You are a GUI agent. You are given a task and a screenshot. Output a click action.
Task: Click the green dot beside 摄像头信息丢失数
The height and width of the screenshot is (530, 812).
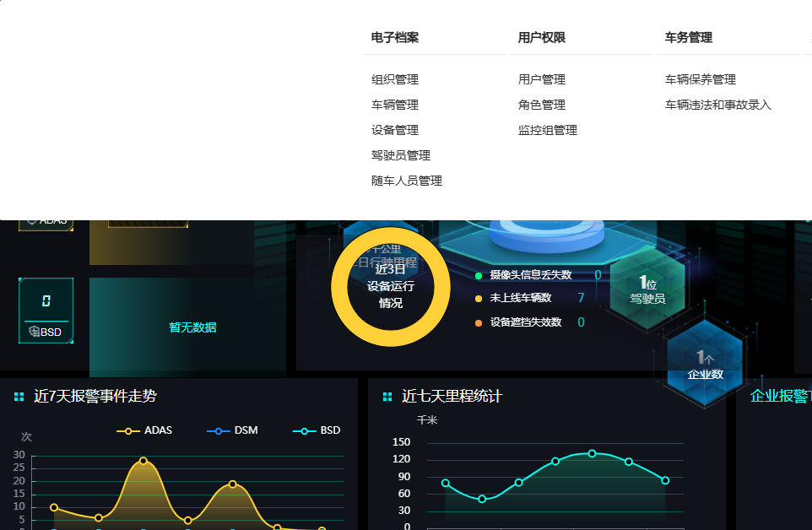(x=479, y=276)
